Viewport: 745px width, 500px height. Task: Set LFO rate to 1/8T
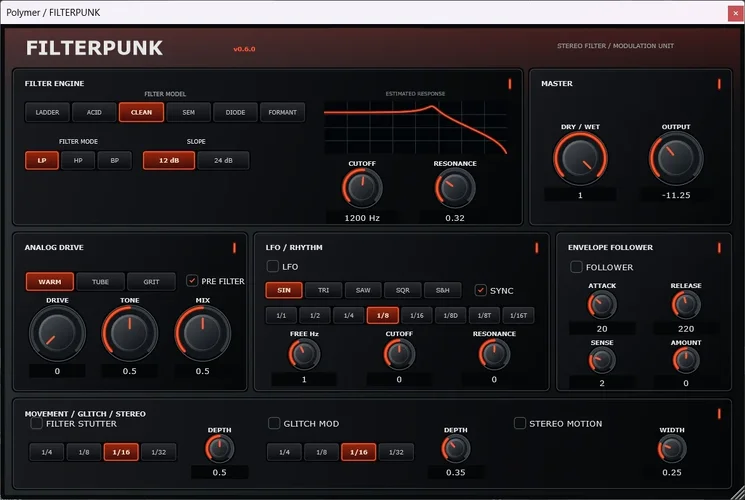pyautogui.click(x=484, y=315)
